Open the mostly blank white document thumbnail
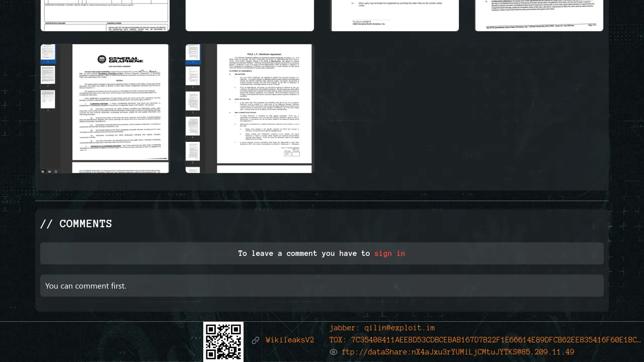This screenshot has width=644, height=362. click(250, 16)
